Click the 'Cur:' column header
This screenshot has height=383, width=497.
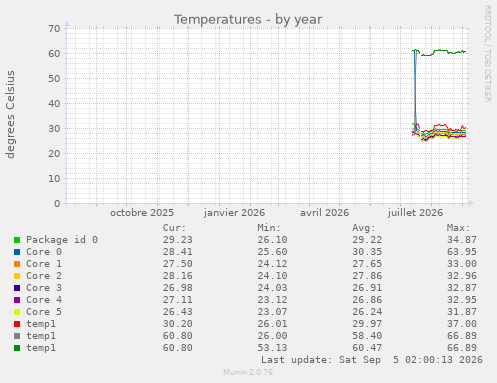(174, 228)
